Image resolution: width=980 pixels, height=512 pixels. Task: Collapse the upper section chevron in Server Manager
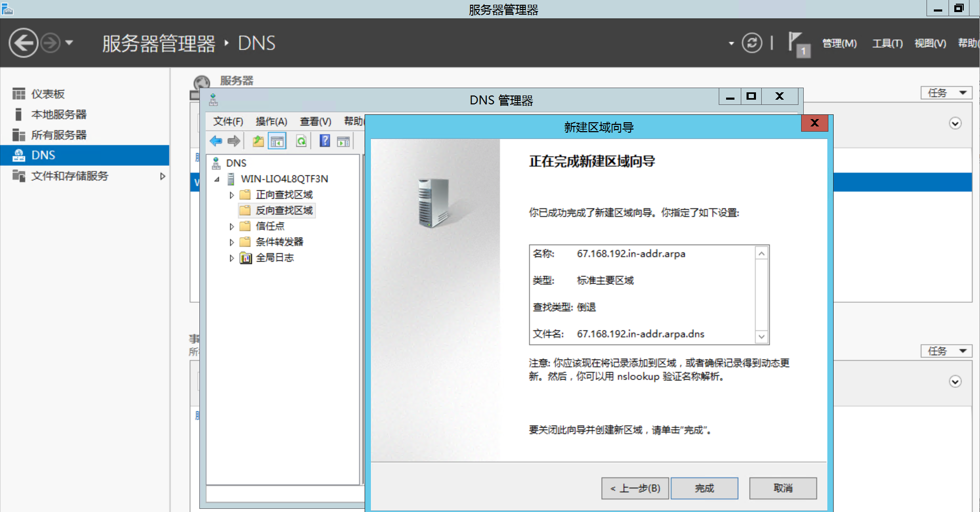click(955, 123)
